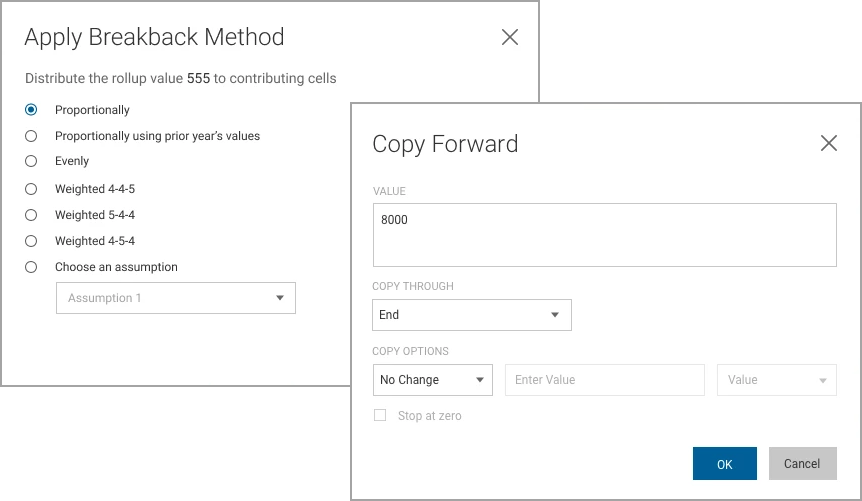
Task: Pick the Weighted 4-4-5 radio button
Action: (x=31, y=189)
